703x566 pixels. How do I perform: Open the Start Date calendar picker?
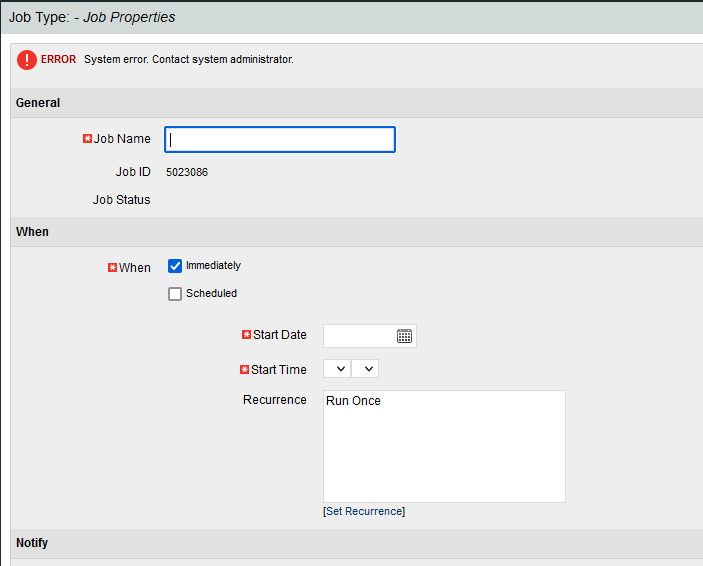404,336
